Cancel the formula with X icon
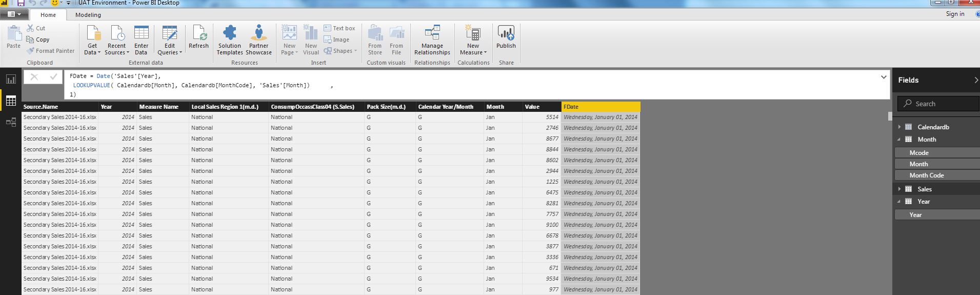980x295 pixels. click(x=34, y=77)
